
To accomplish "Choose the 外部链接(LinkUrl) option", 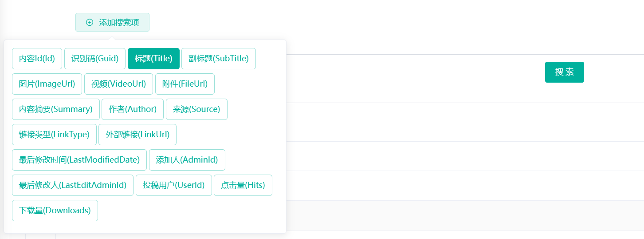I will (x=137, y=135).
